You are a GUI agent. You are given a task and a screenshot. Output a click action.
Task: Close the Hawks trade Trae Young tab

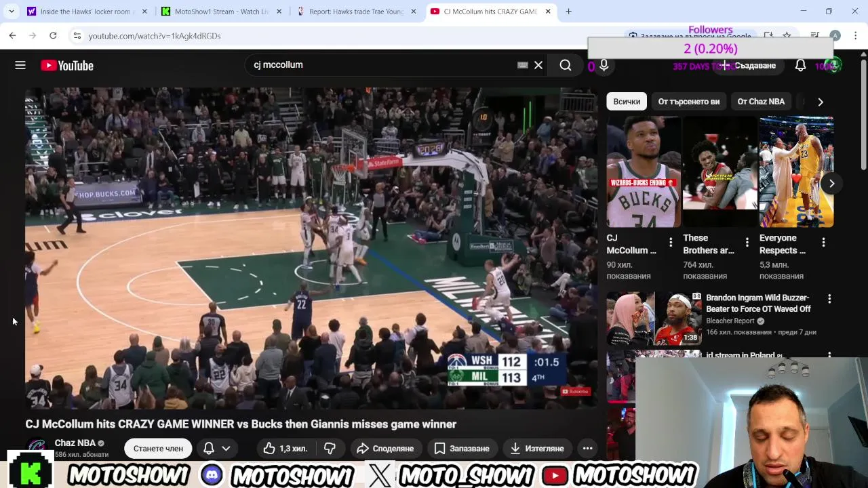click(414, 12)
